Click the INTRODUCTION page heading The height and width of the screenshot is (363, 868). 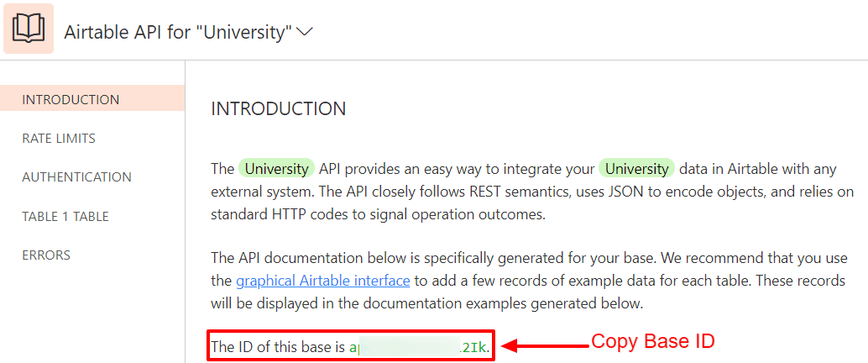279,108
